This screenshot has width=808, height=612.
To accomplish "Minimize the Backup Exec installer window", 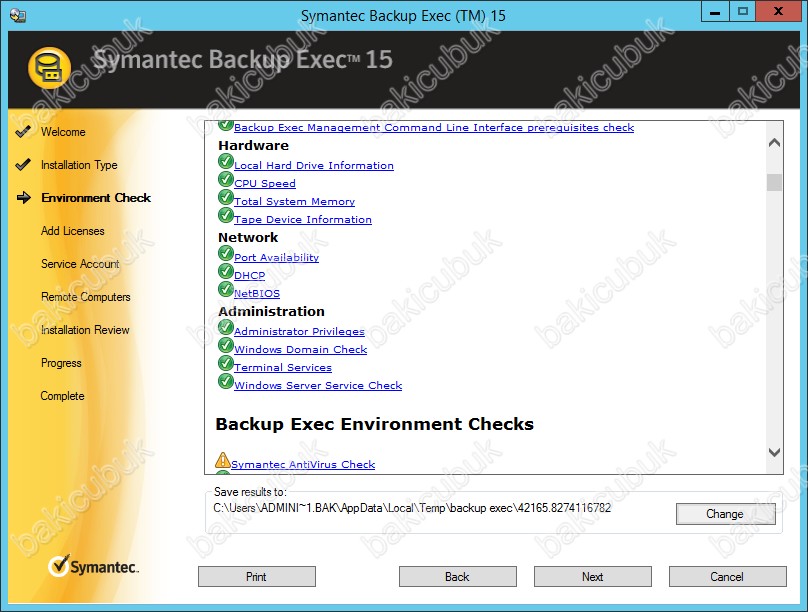I will (715, 12).
